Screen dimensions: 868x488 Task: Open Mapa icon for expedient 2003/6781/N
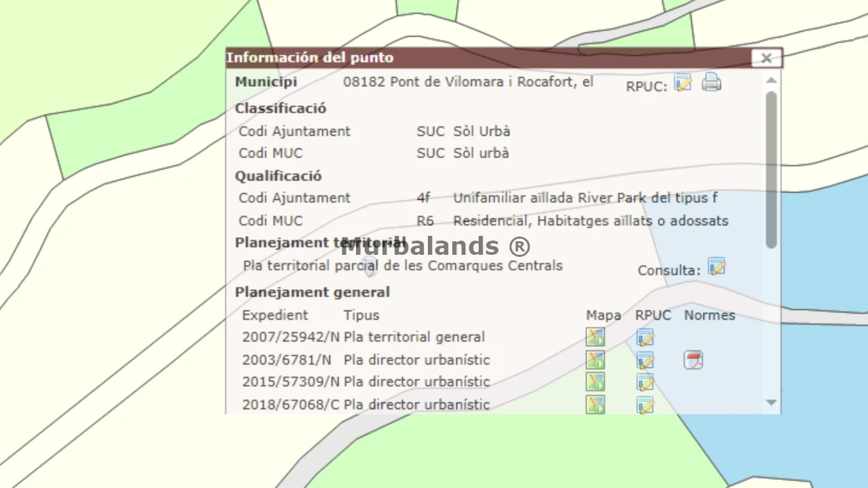tap(595, 360)
